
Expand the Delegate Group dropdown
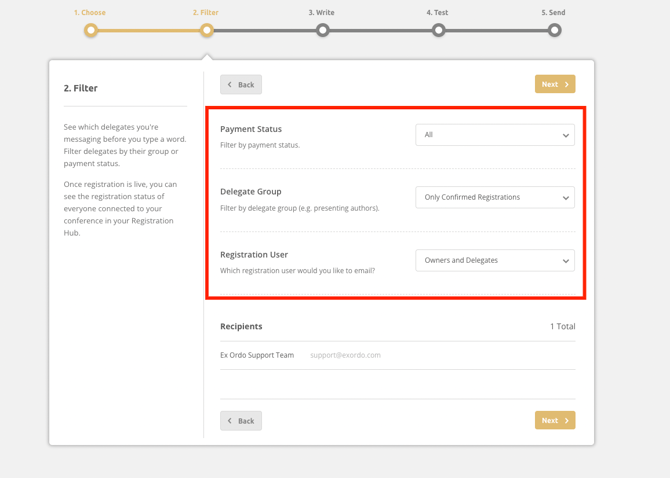(x=495, y=198)
